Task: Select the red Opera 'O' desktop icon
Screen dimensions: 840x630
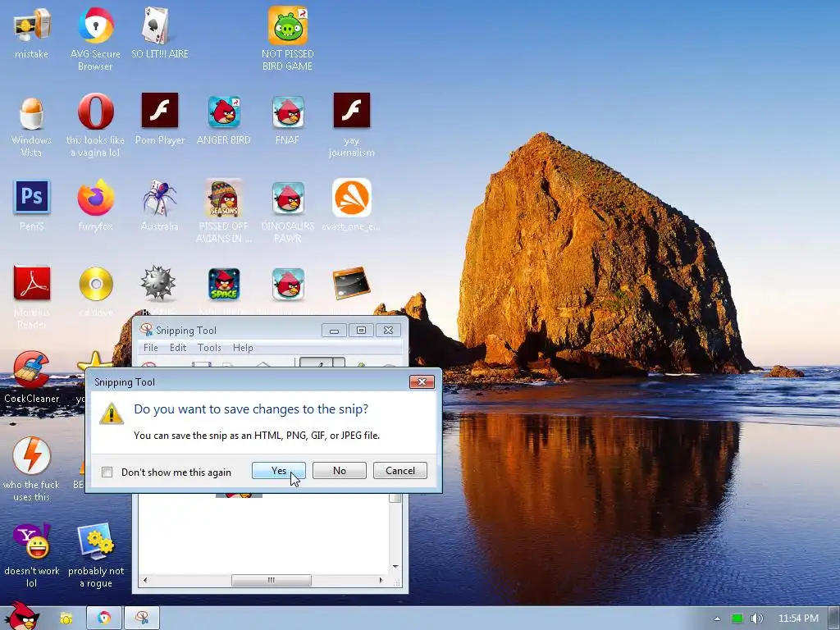Action: [x=95, y=126]
